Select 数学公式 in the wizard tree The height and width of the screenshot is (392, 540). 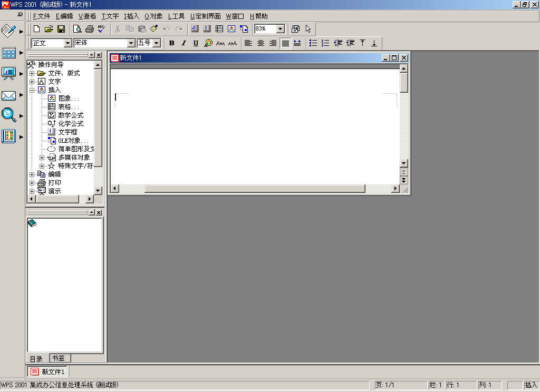pos(71,115)
